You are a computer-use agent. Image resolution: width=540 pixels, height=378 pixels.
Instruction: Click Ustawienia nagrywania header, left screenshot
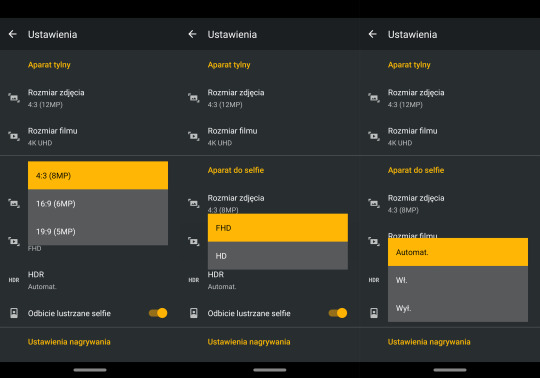point(69,342)
